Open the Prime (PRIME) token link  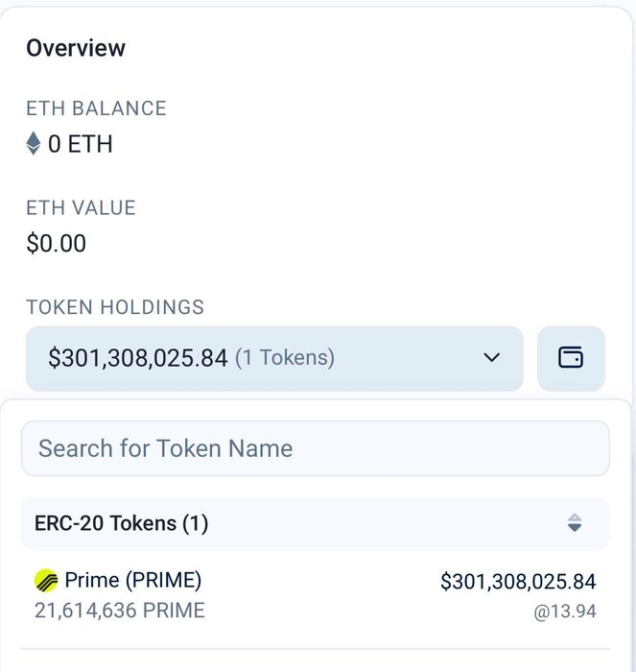coord(133,581)
